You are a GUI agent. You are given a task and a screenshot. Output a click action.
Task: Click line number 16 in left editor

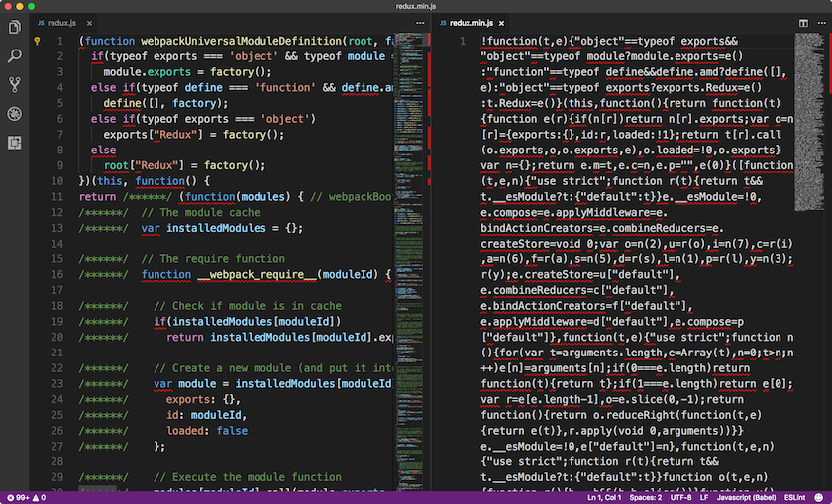click(57, 275)
